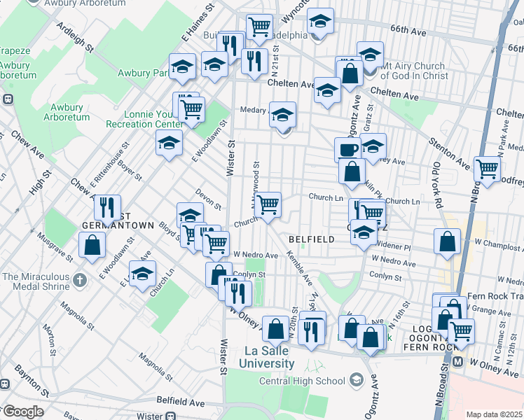Select the restaurant marker beside N 20th St
This screenshot has height=420, width=524.
[311, 333]
